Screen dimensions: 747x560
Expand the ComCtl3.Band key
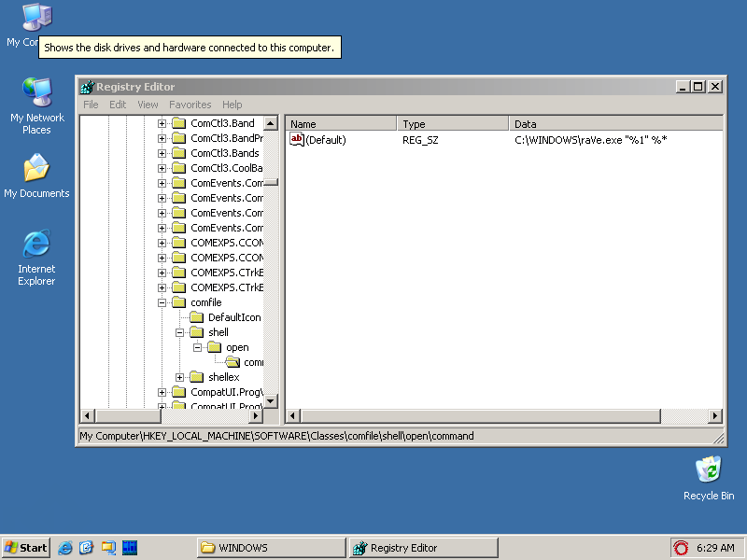(x=162, y=123)
